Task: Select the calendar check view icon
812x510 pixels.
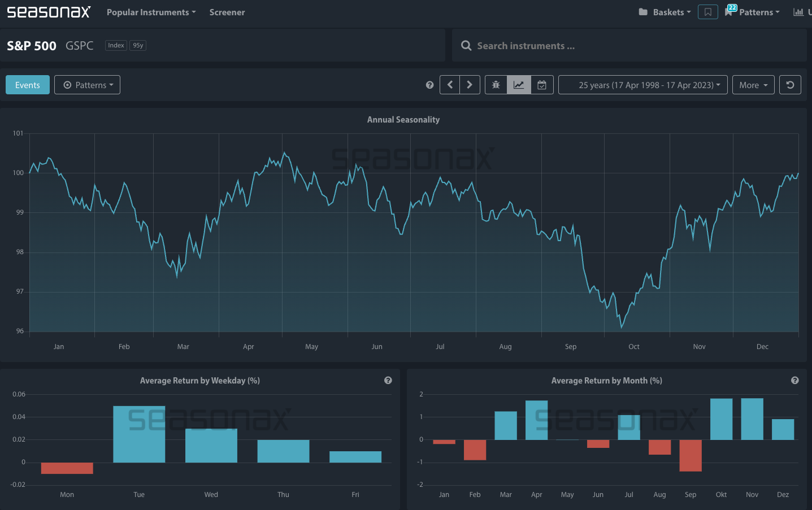Action: tap(542, 85)
